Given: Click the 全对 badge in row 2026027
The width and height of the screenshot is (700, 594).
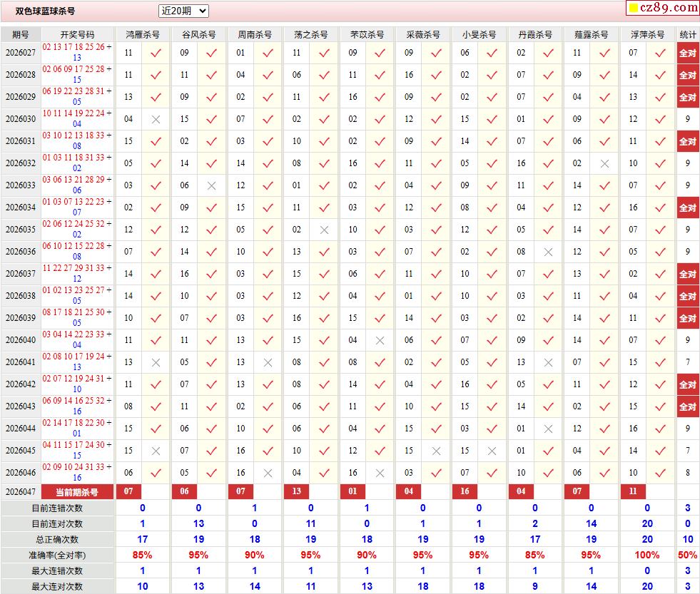Looking at the screenshot, I should click(x=687, y=53).
